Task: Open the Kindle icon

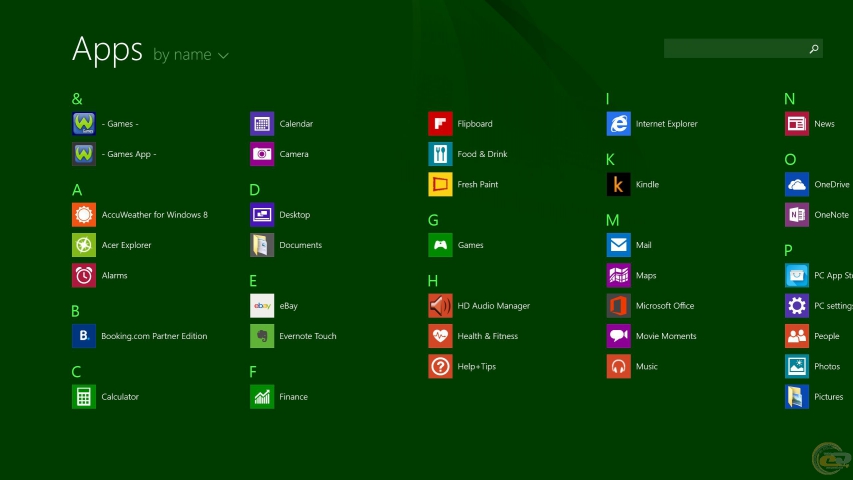Action: point(619,184)
